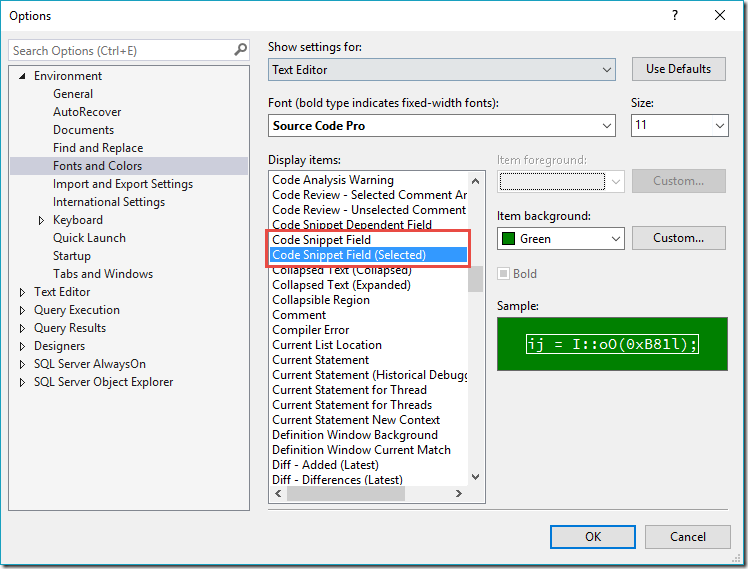The height and width of the screenshot is (569, 748).
Task: Collapse the Environment tree node
Action: coord(22,76)
